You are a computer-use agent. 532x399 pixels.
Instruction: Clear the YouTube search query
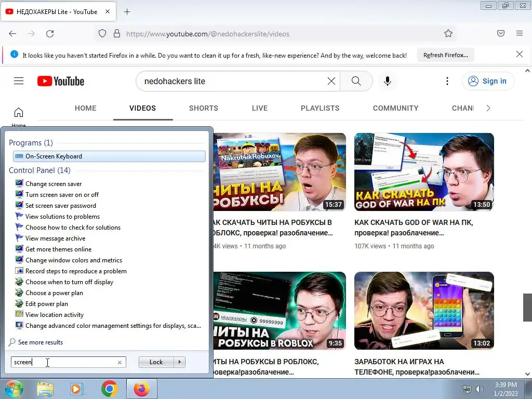click(331, 81)
